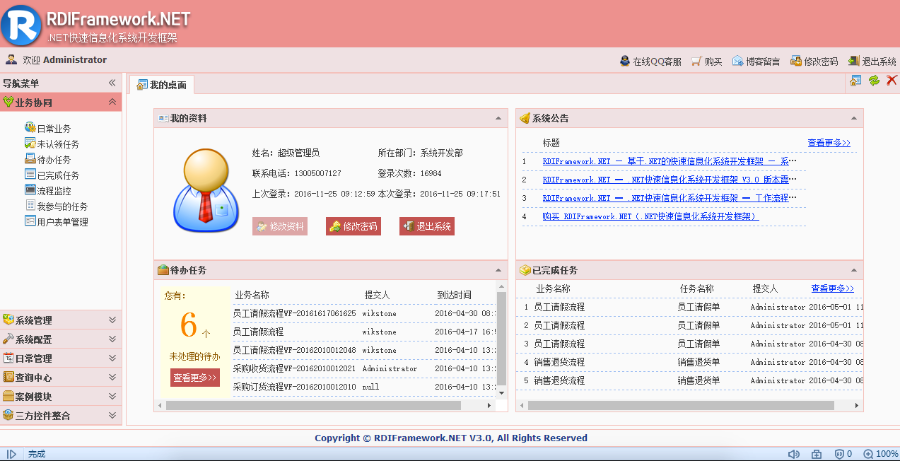Open 查看更多>> link in 已完成任务
Image resolution: width=900 pixels, height=461 pixels.
832,288
